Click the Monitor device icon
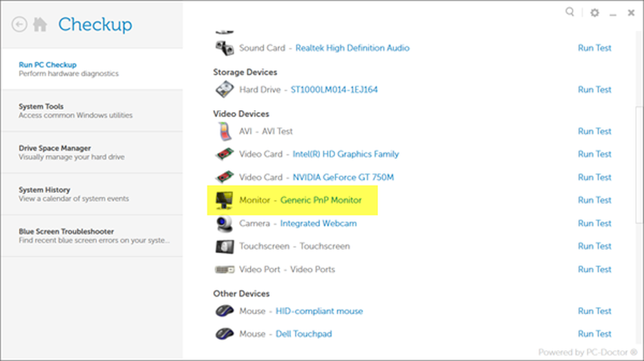The height and width of the screenshot is (361, 644). point(223,200)
